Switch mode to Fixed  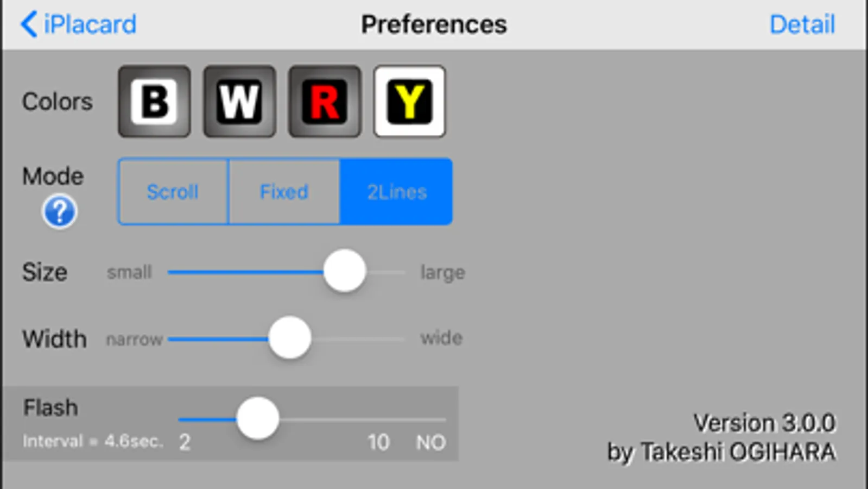[284, 192]
